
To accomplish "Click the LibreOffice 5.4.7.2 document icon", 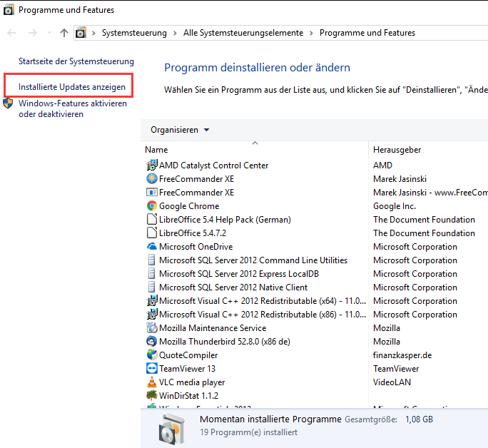I will (152, 233).
